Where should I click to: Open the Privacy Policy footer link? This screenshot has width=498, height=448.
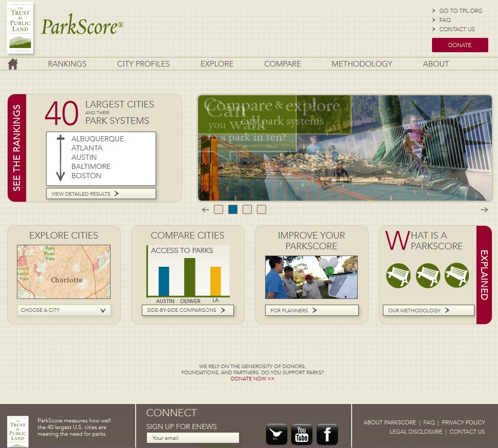pos(463,422)
